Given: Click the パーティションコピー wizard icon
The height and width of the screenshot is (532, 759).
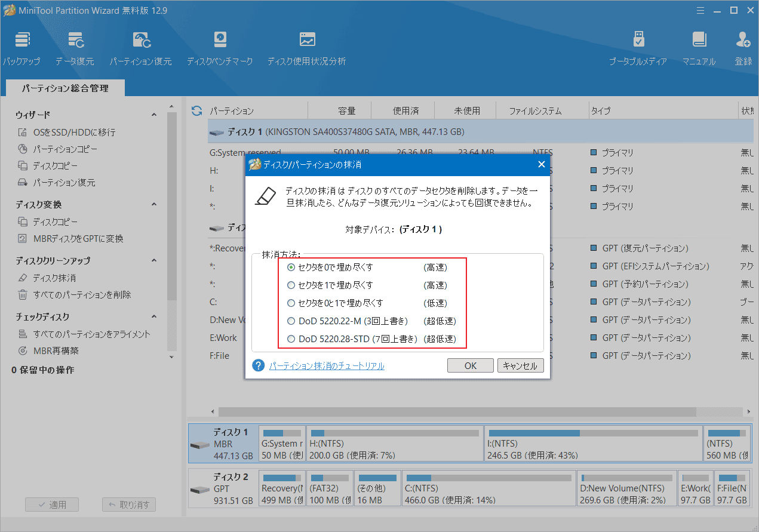Looking at the screenshot, I should click(23, 149).
